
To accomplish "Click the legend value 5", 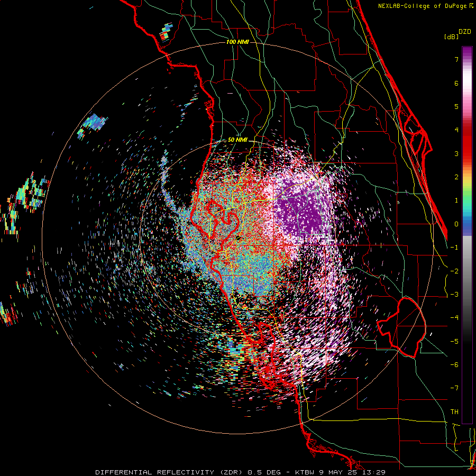I will [x=456, y=106].
